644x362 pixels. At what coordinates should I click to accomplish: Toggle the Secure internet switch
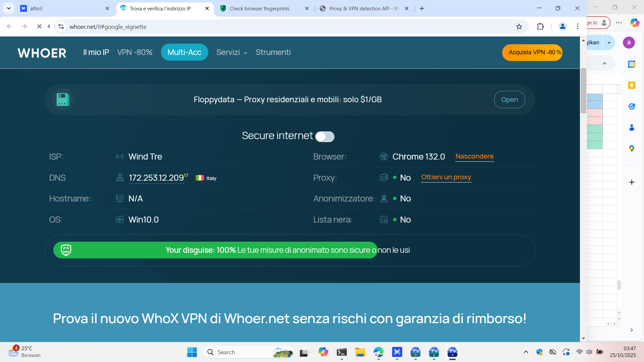point(325,136)
